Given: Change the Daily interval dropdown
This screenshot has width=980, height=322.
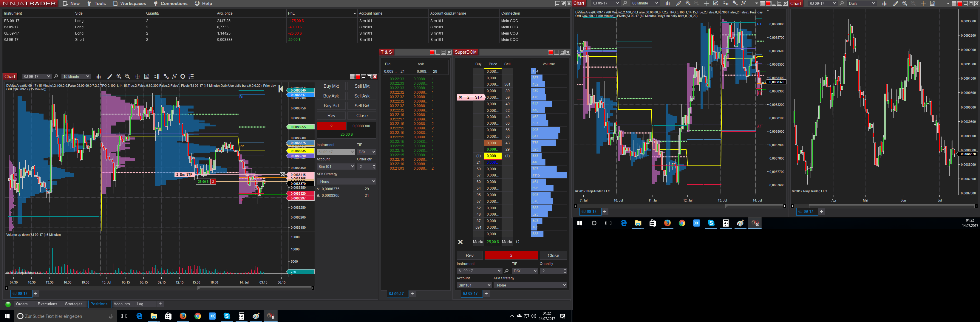Looking at the screenshot, I should tap(862, 3).
